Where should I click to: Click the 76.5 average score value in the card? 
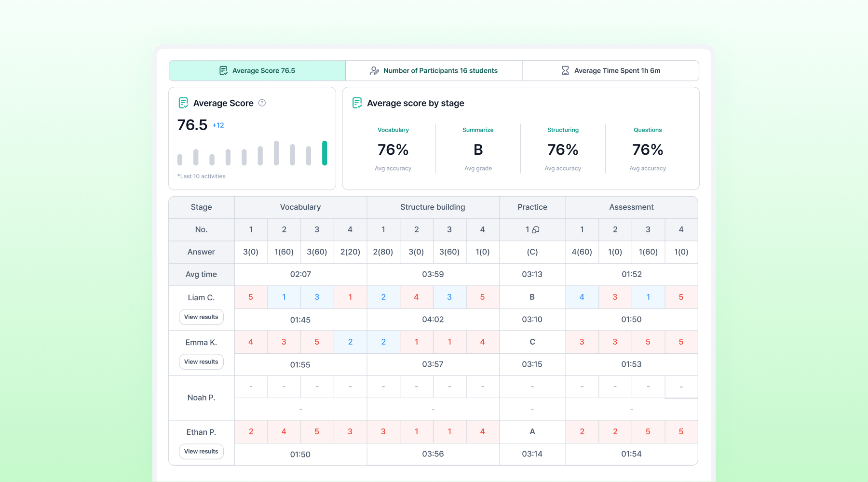(x=192, y=125)
